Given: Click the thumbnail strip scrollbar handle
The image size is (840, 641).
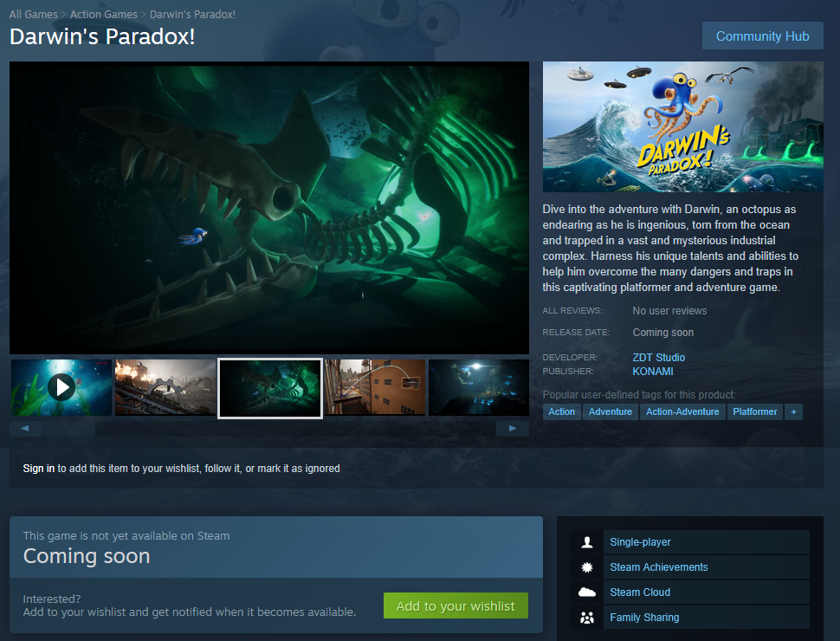Looking at the screenshot, I should (68, 428).
